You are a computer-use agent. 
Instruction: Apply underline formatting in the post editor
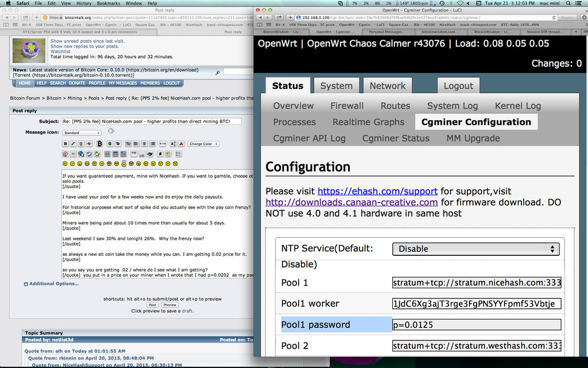coord(81,144)
